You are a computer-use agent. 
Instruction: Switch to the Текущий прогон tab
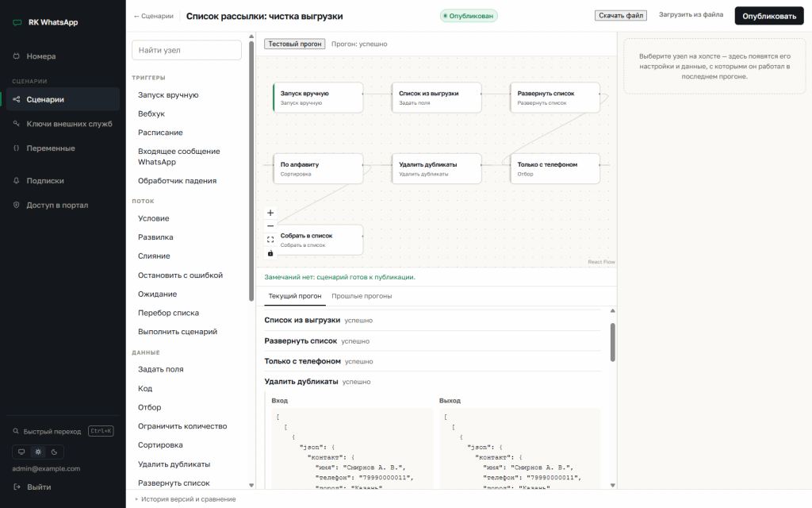[295, 296]
